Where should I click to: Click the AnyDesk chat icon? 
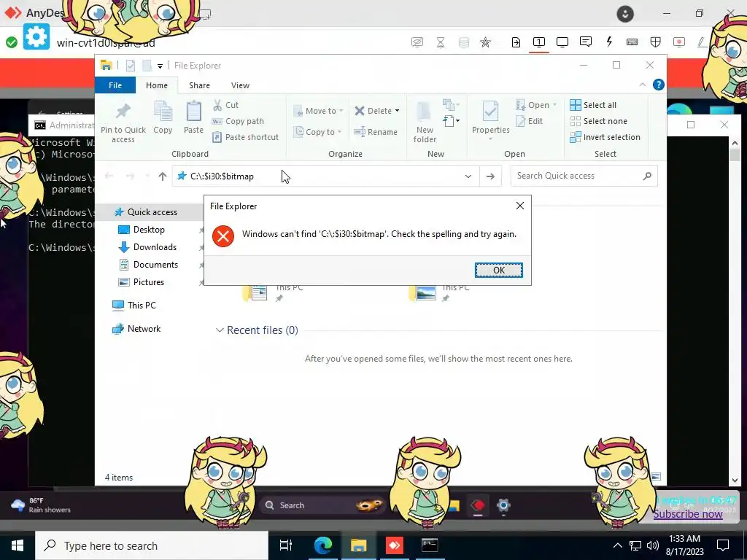pos(586,42)
